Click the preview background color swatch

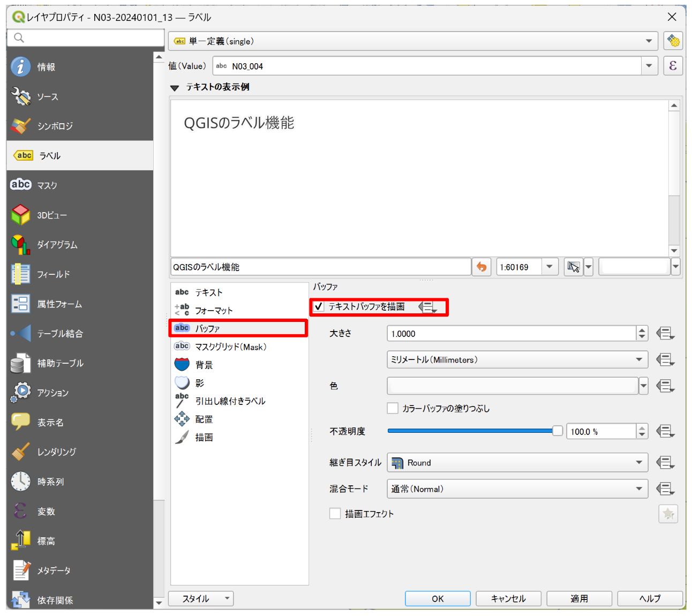click(635, 267)
